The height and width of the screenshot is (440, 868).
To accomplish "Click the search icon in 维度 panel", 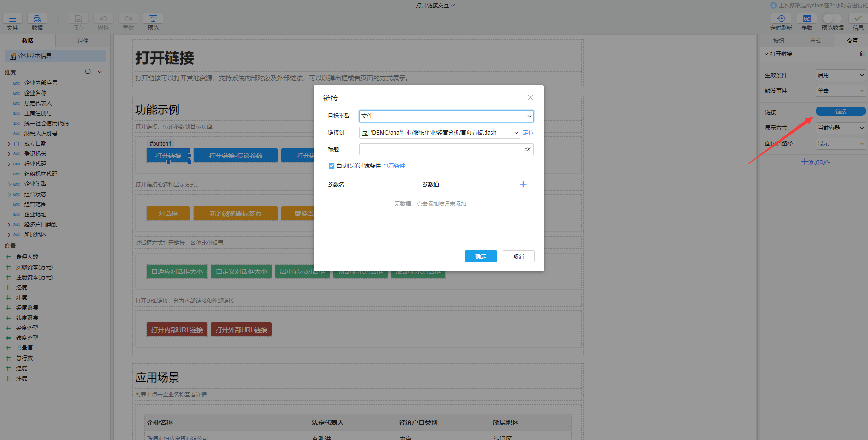I will tap(88, 72).
